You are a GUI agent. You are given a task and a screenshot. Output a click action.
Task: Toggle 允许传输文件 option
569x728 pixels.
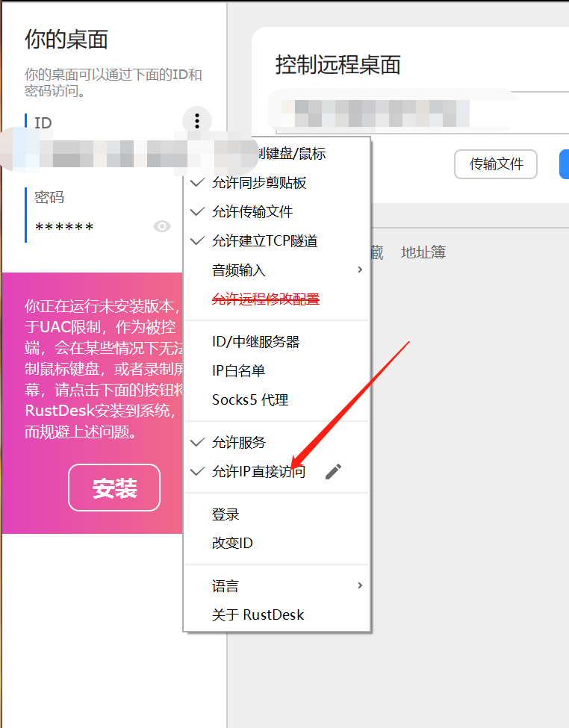(277, 212)
